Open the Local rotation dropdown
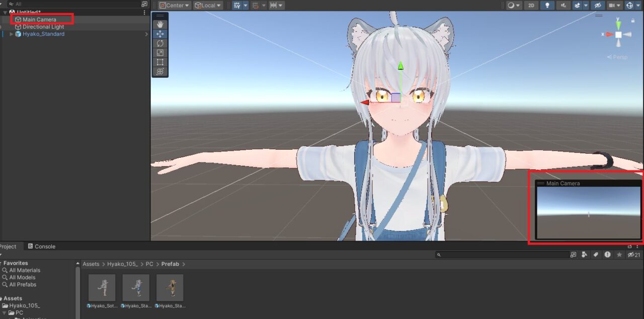The height and width of the screenshot is (319, 644). point(208,6)
